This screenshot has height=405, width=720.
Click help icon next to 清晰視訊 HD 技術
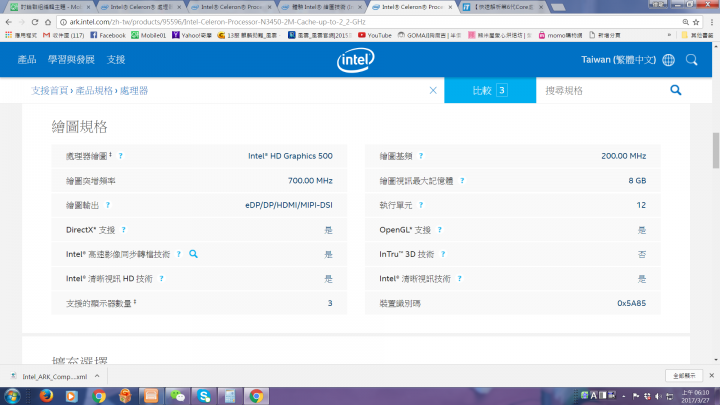click(162, 279)
